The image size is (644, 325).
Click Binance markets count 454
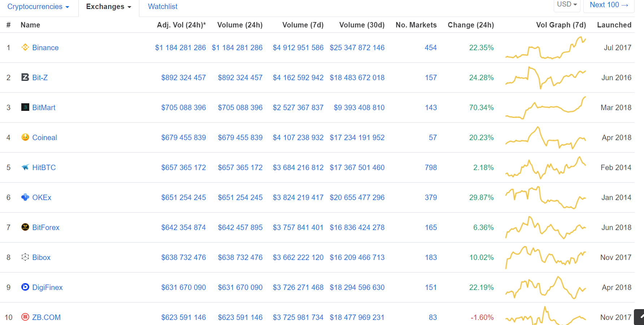point(431,48)
